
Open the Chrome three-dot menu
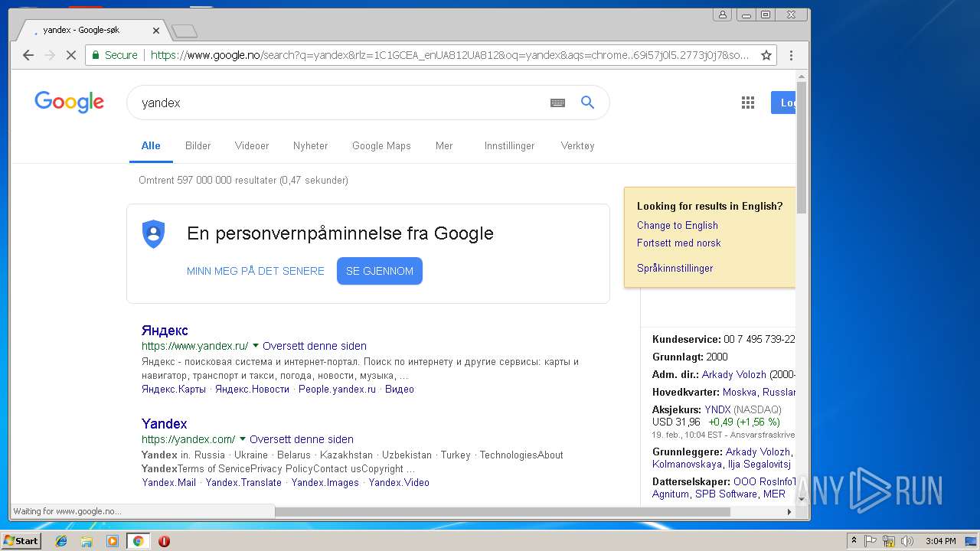click(791, 55)
